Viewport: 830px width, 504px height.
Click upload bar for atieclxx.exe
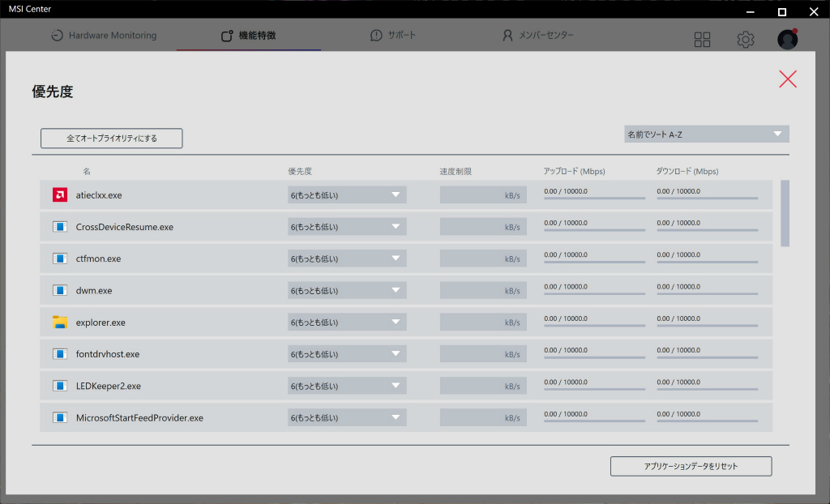(594, 198)
